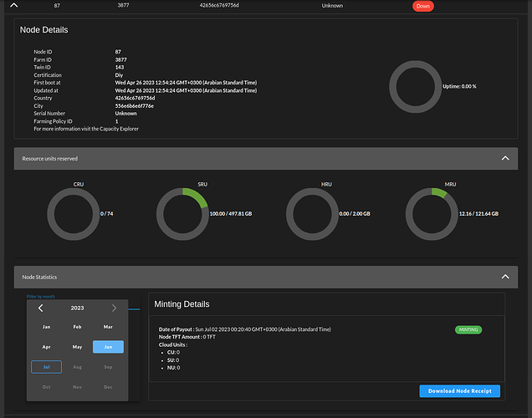Click the Node Details heading

43,30
